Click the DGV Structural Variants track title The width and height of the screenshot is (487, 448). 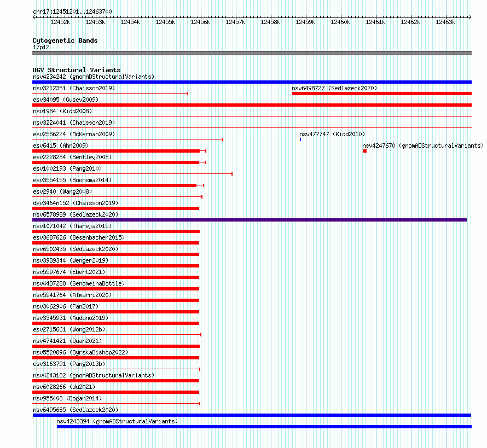tap(77, 70)
